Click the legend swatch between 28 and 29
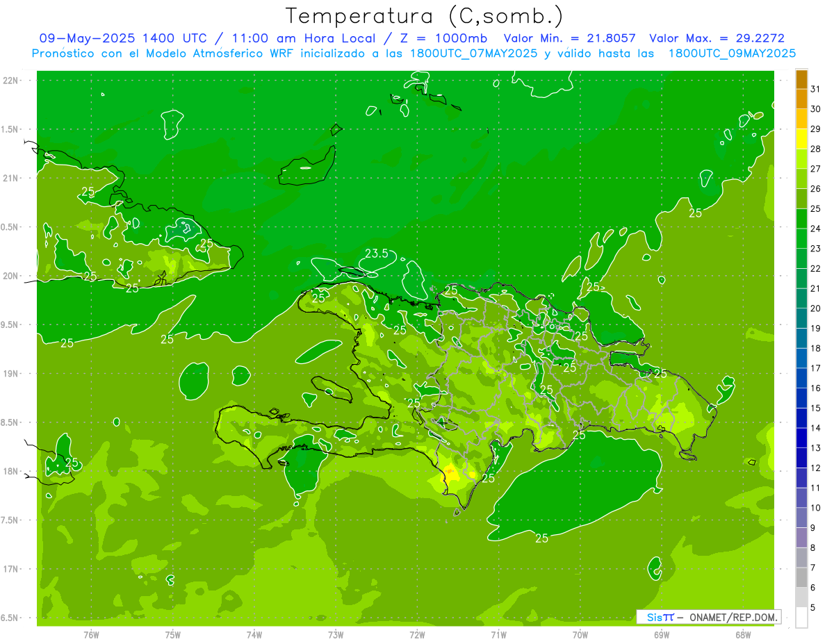This screenshot has height=644, width=834. pyautogui.click(x=801, y=139)
